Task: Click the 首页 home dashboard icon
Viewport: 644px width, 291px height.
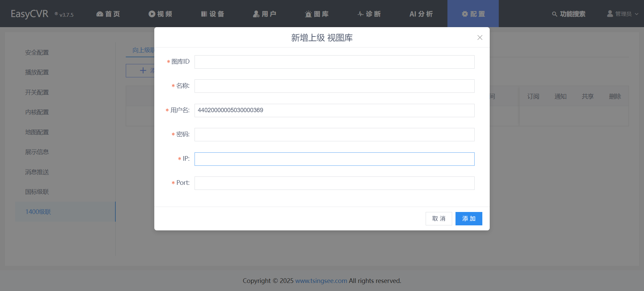Action: tap(100, 14)
